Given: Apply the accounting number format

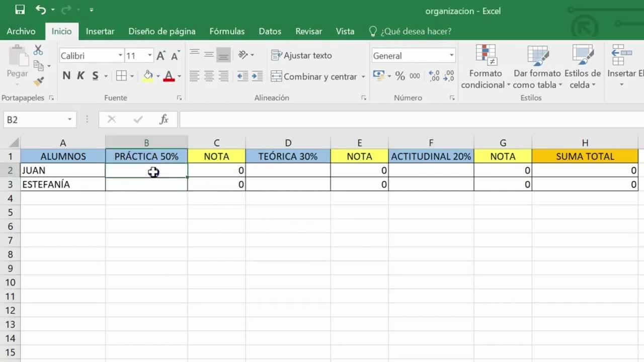Looking at the screenshot, I should 379,76.
